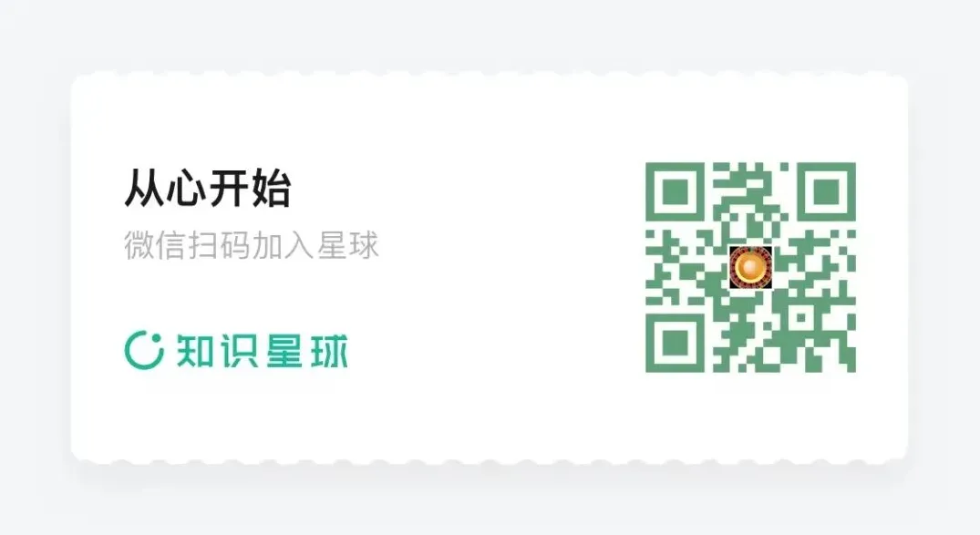Click the 星 character in the green brand logo
Image resolution: width=980 pixels, height=535 pixels.
click(x=284, y=351)
